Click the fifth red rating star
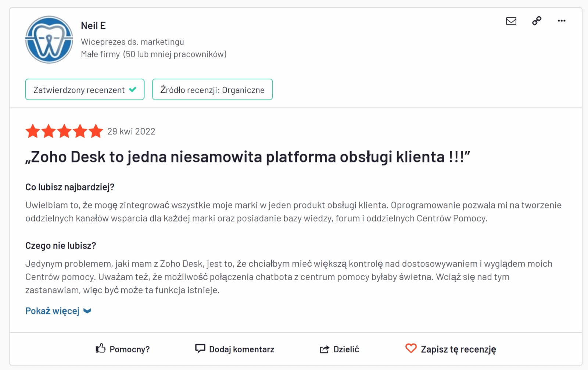Image resolution: width=588 pixels, height=370 pixels. coord(96,131)
